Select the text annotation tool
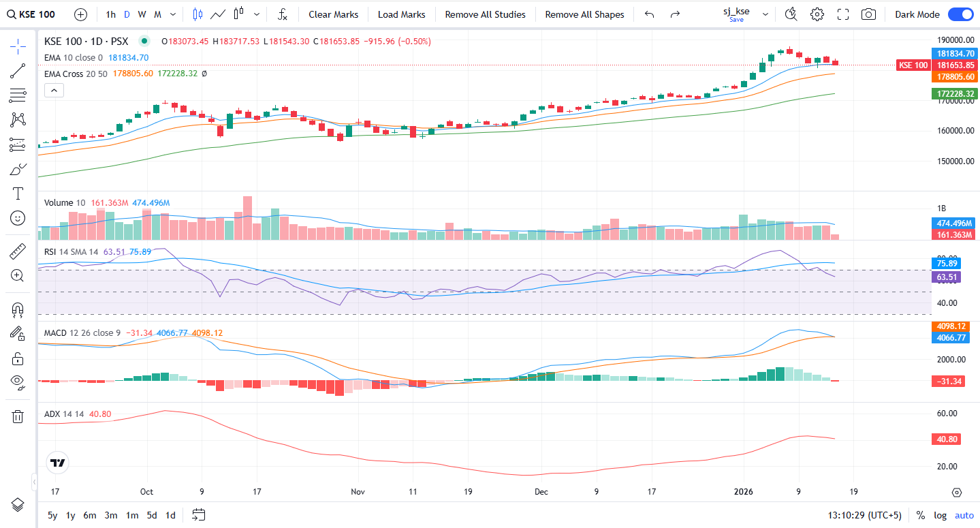 point(18,193)
